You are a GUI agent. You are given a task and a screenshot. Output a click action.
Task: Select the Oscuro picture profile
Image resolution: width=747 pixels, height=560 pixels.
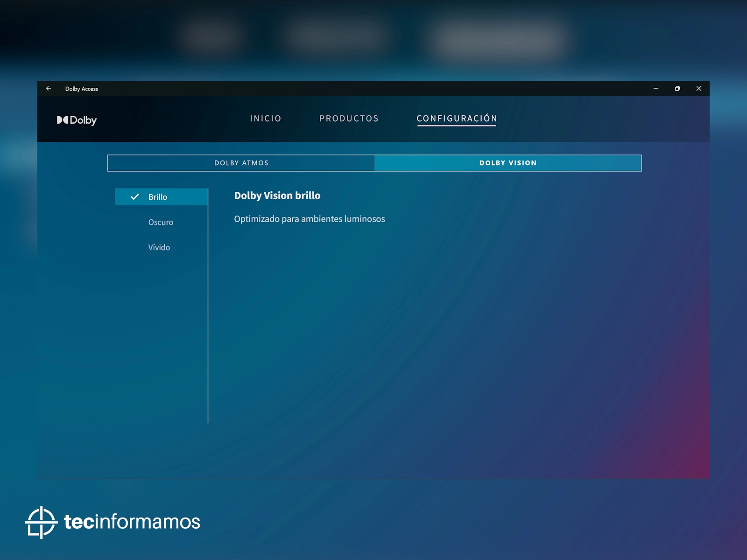tap(161, 222)
